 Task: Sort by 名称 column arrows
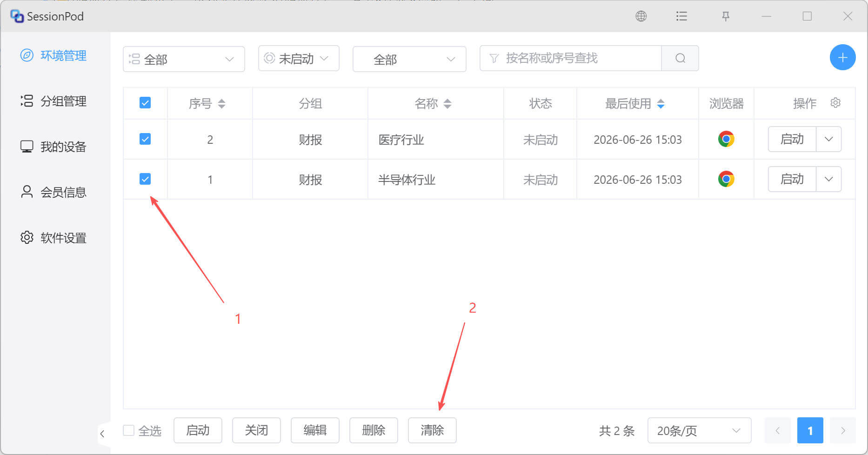click(x=447, y=104)
